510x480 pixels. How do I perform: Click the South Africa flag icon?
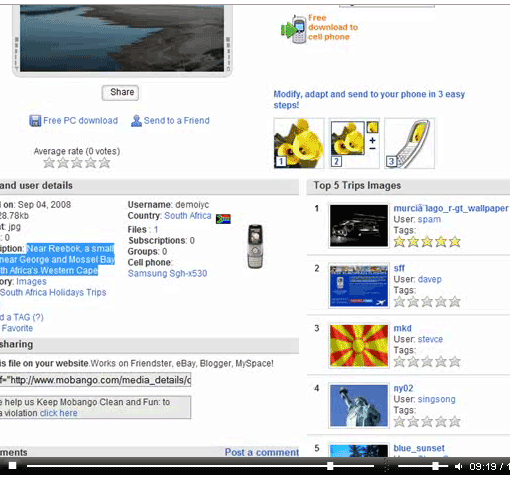223,219
